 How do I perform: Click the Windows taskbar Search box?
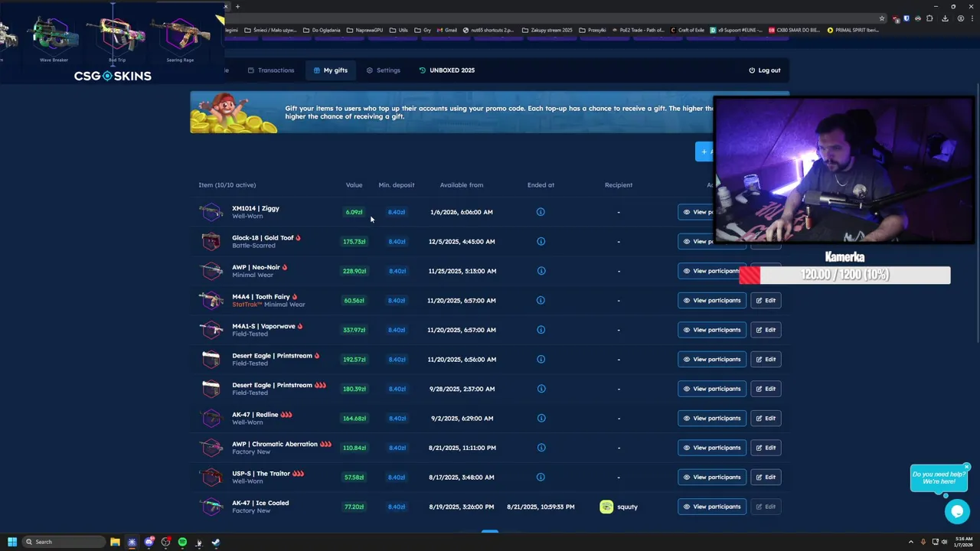click(63, 542)
